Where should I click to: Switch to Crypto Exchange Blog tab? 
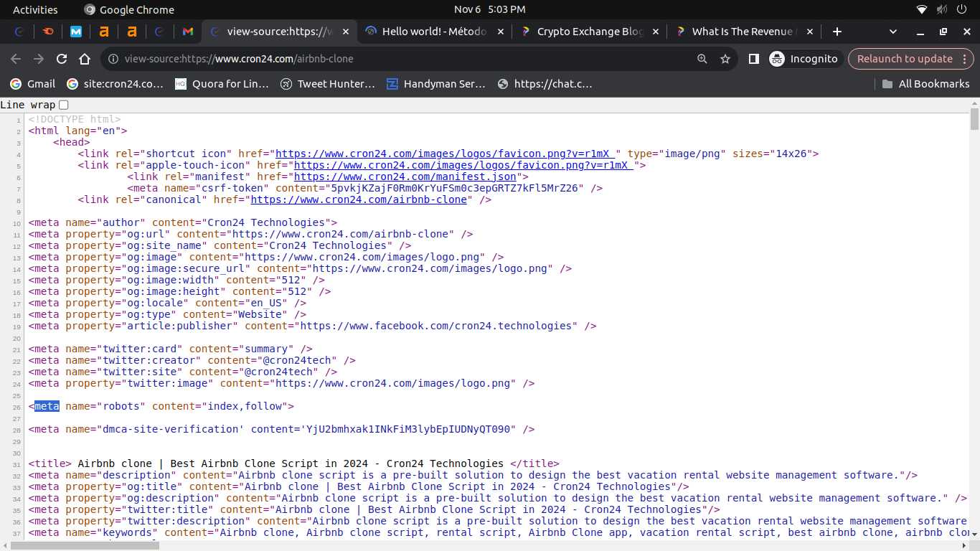(x=590, y=32)
